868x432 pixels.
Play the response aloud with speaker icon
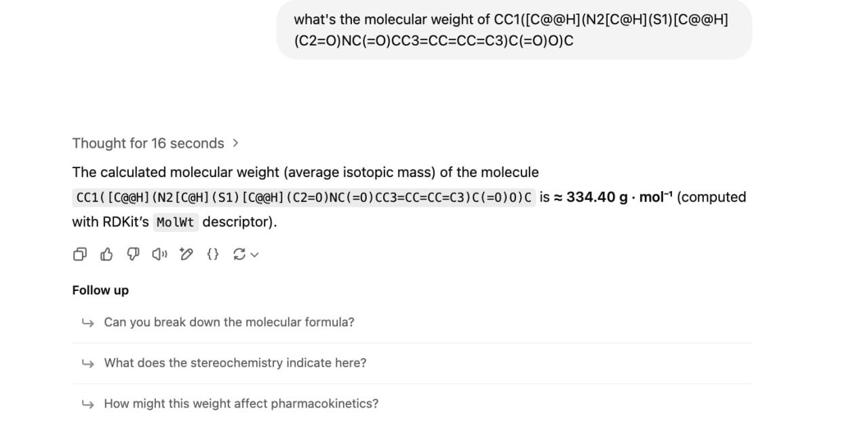(159, 254)
